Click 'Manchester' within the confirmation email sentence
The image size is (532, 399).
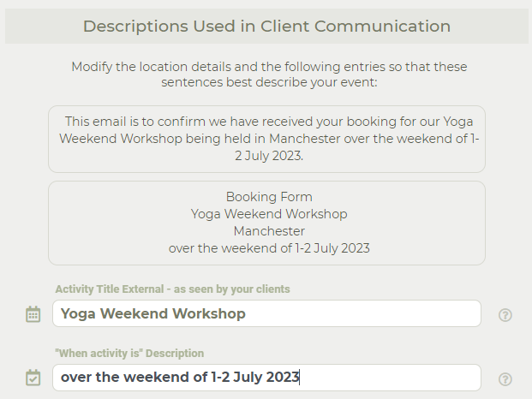(305, 139)
